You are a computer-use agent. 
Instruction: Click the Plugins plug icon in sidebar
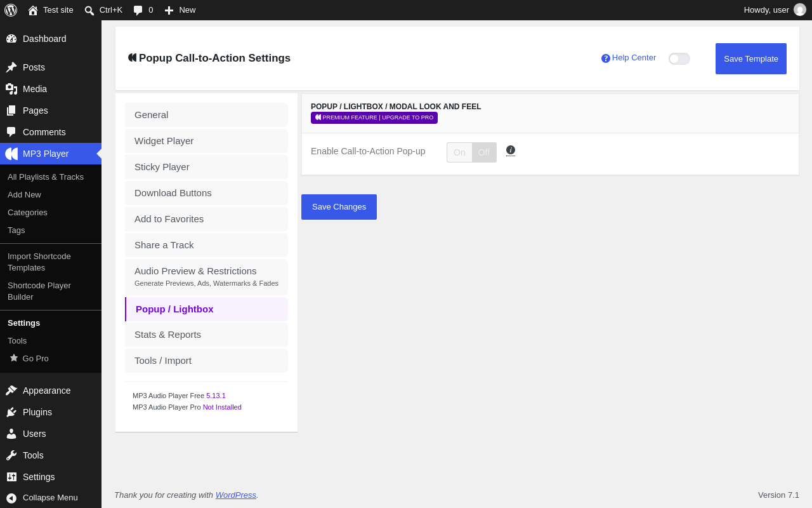click(x=11, y=412)
